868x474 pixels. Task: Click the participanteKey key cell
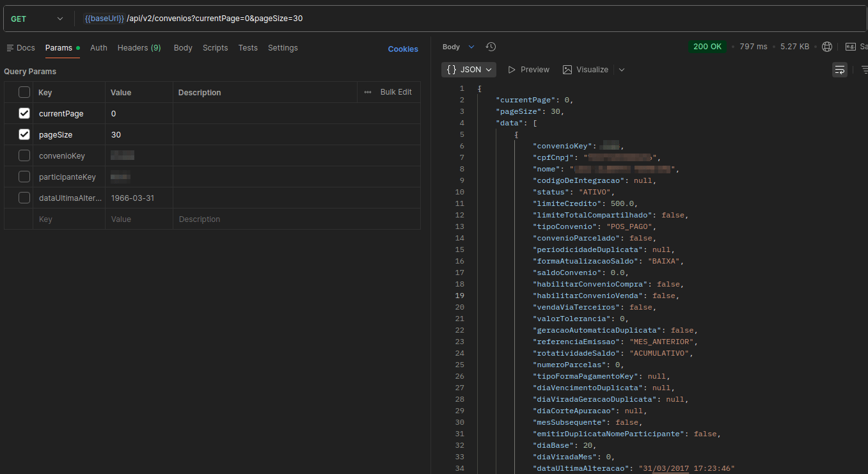(x=69, y=177)
